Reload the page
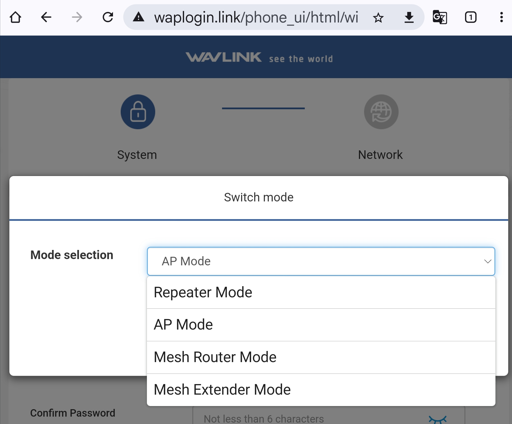 (108, 17)
